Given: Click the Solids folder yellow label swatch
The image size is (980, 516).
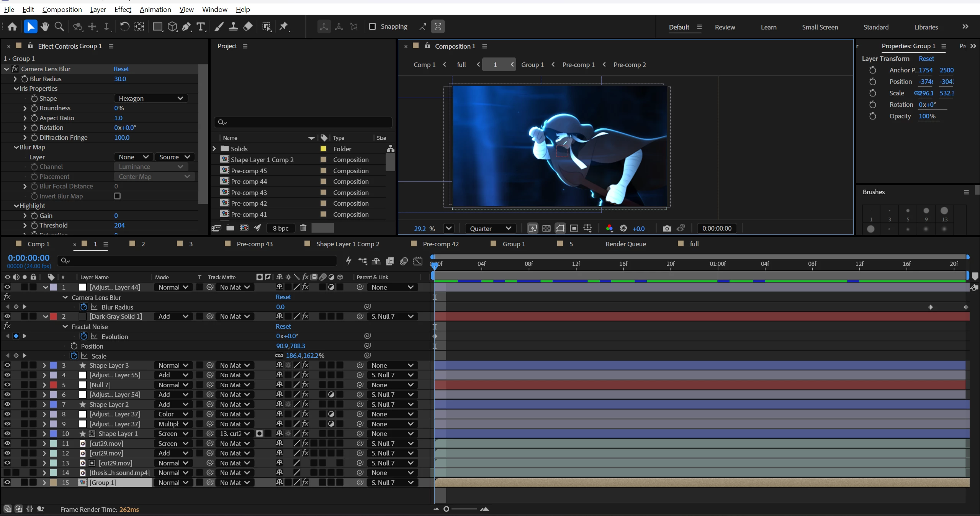Looking at the screenshot, I should point(323,149).
